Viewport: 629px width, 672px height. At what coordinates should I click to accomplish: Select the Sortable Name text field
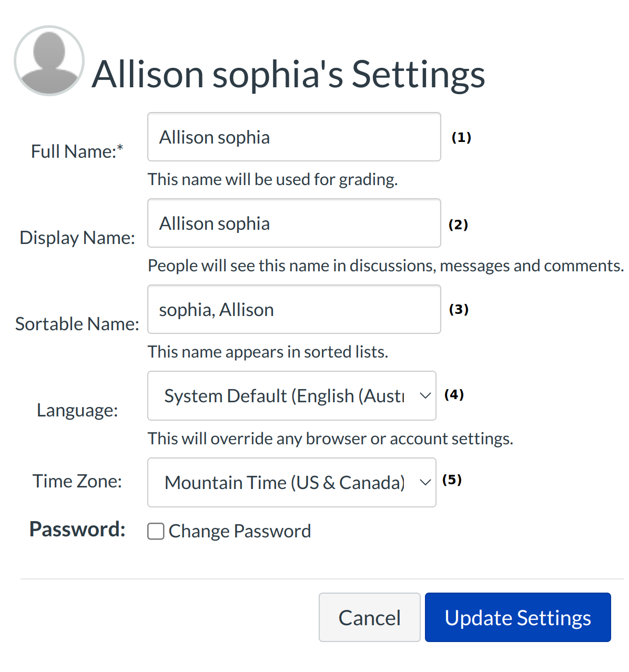(293, 309)
